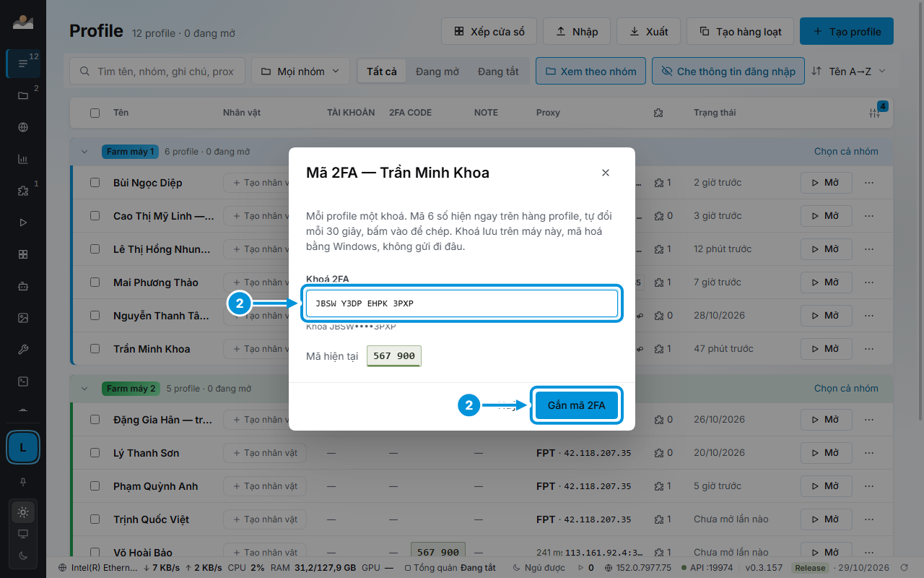Select the Tất cả filter tab

click(382, 72)
